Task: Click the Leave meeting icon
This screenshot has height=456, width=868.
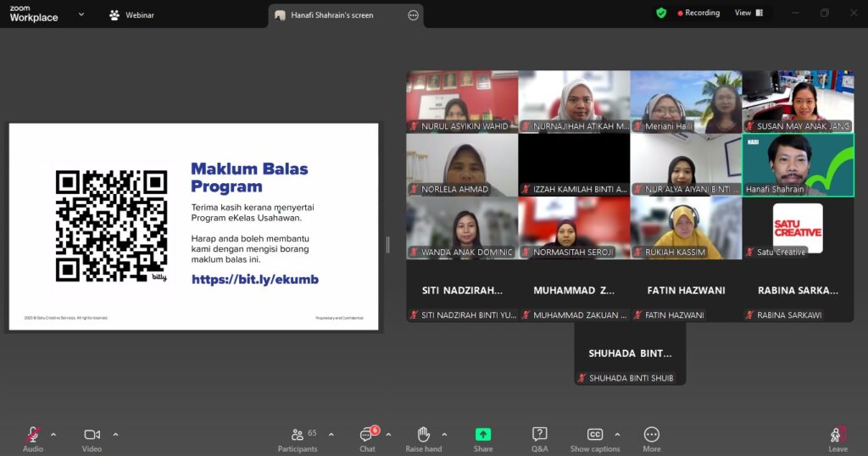Action: [x=838, y=435]
